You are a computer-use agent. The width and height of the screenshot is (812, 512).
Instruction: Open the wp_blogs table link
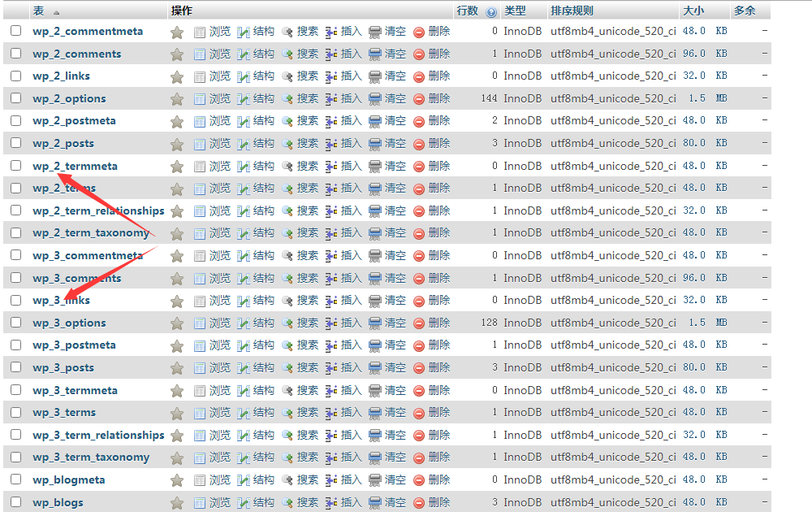click(58, 503)
